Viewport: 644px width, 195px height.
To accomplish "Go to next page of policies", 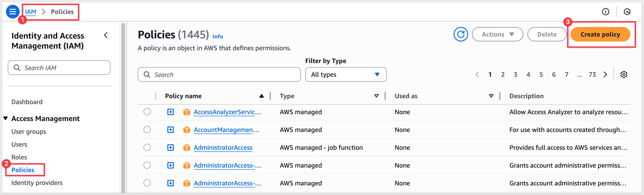I will click(x=605, y=74).
